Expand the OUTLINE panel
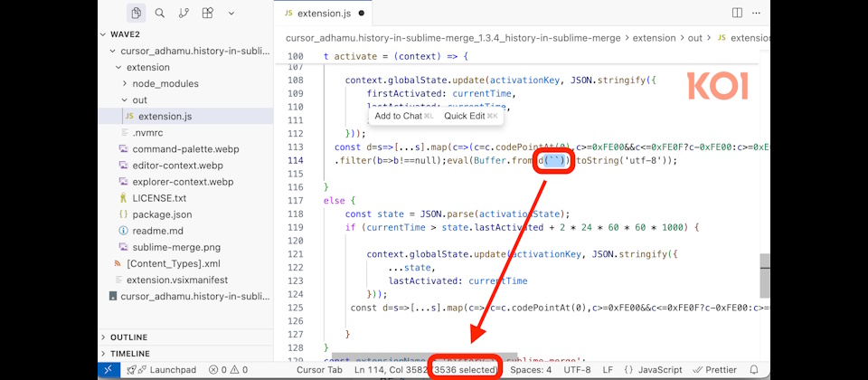 click(128, 337)
